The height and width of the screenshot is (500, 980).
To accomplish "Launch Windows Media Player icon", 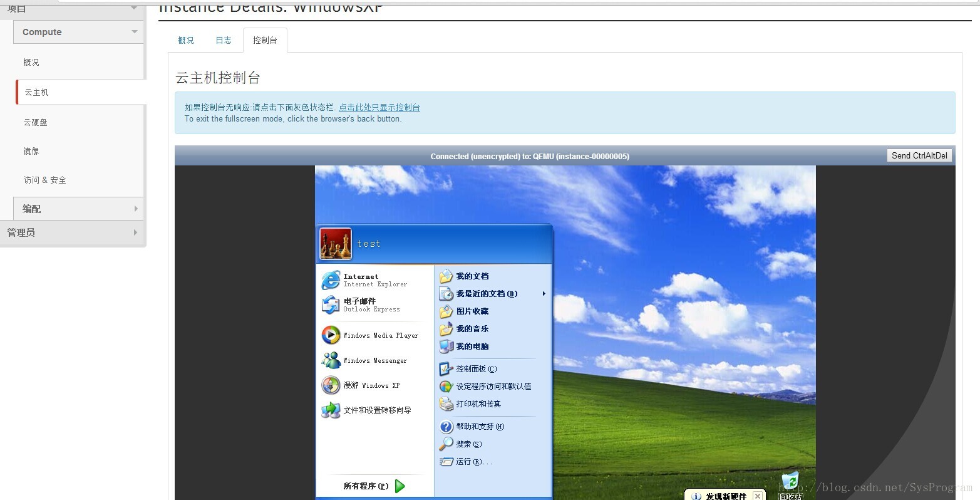I will point(331,335).
